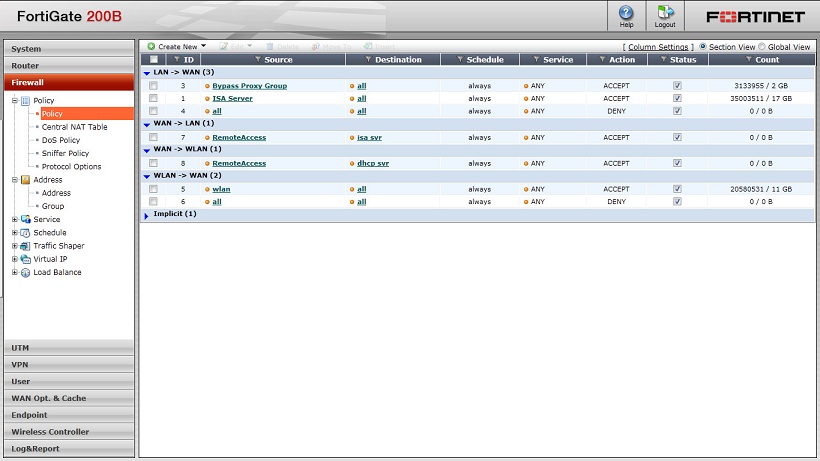Click the Delete toolbar icon
The image size is (820, 461).
coord(270,47)
